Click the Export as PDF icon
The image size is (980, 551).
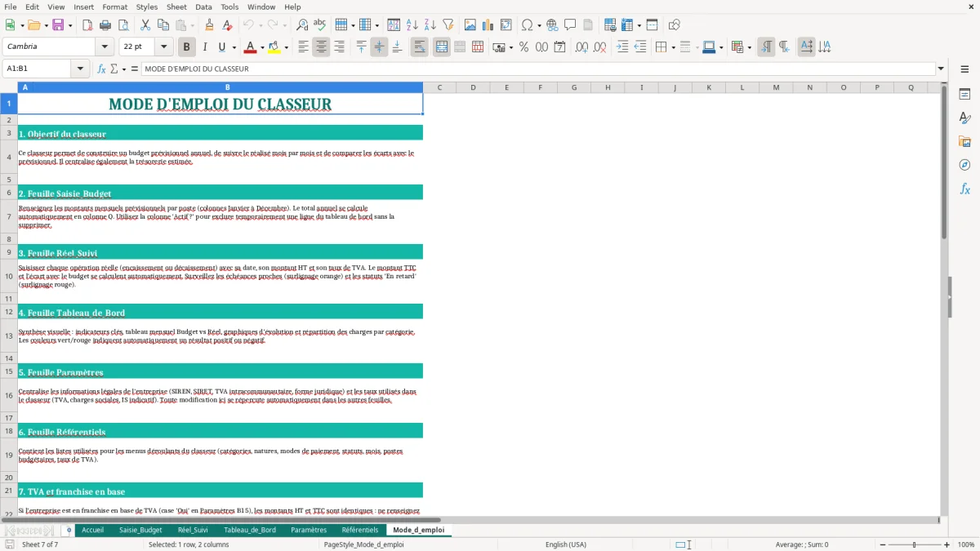87,25
